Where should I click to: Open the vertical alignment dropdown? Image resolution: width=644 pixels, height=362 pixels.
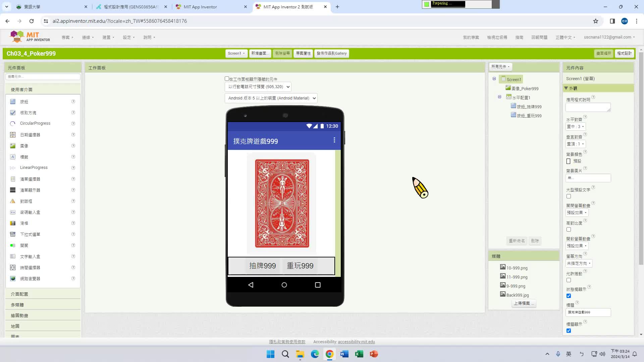576,144
